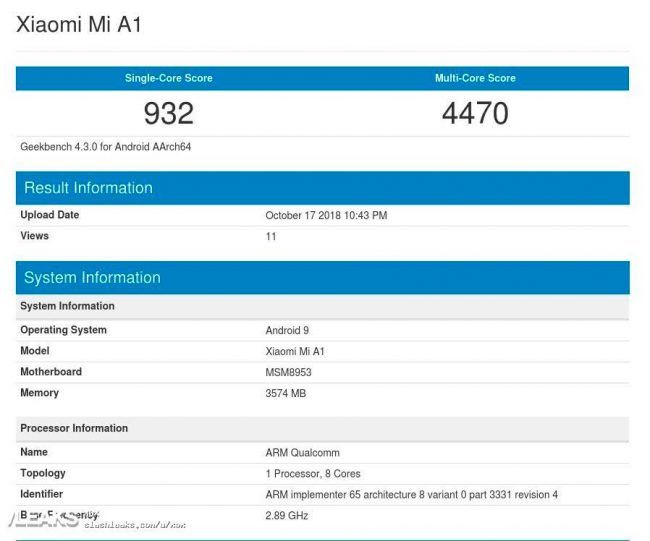The height and width of the screenshot is (541, 650).
Task: Click the gray System Information subheader row
Action: tap(323, 306)
